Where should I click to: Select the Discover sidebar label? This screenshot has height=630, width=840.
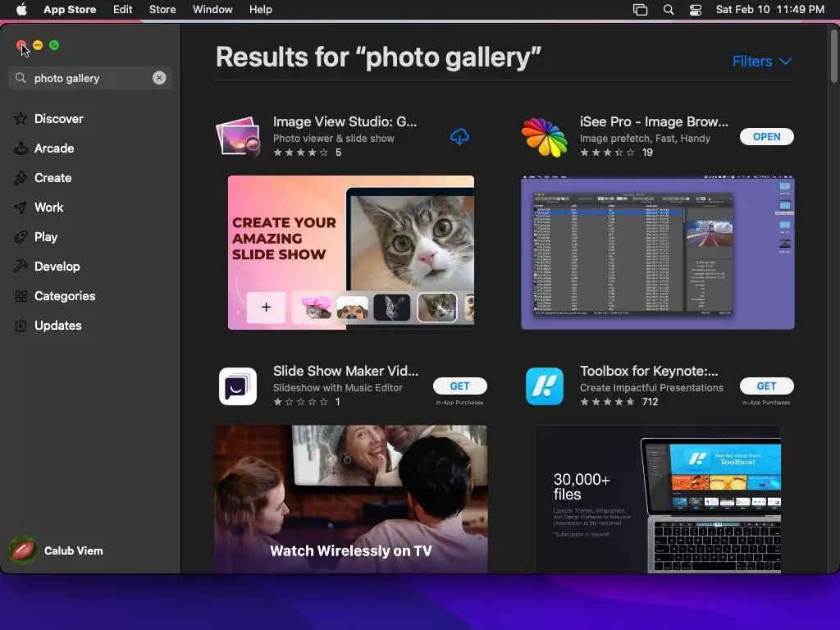59,118
